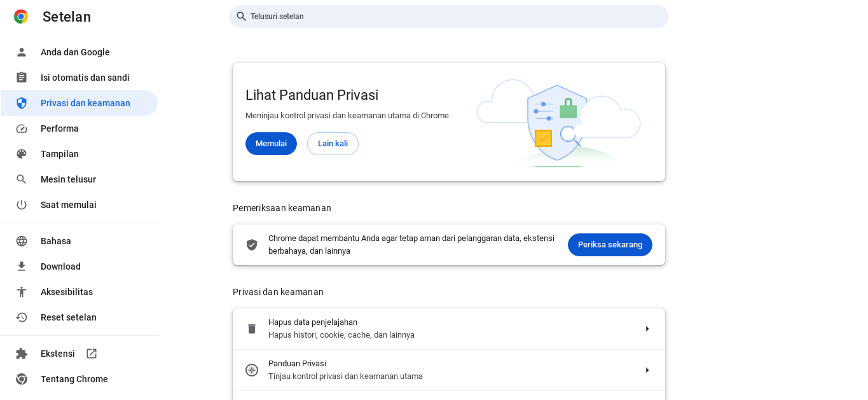Click the Hapus data penjelajahan row title
The width and height of the screenshot is (868, 400).
(x=313, y=322)
